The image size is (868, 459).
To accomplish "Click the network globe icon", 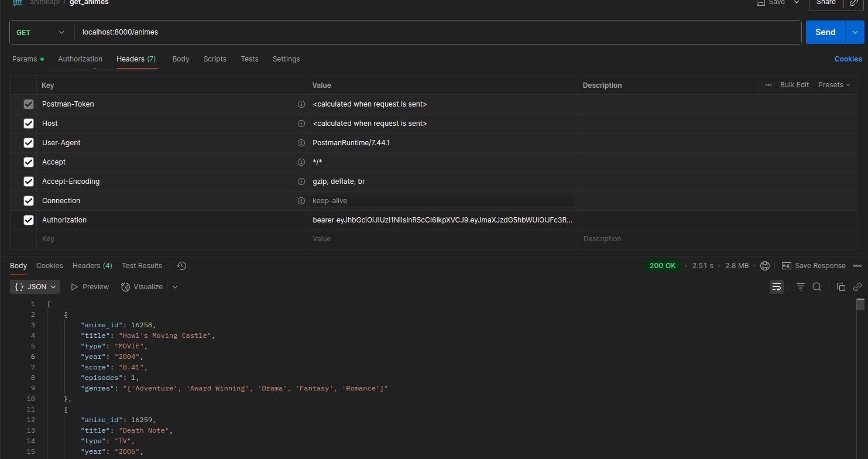I will point(764,266).
